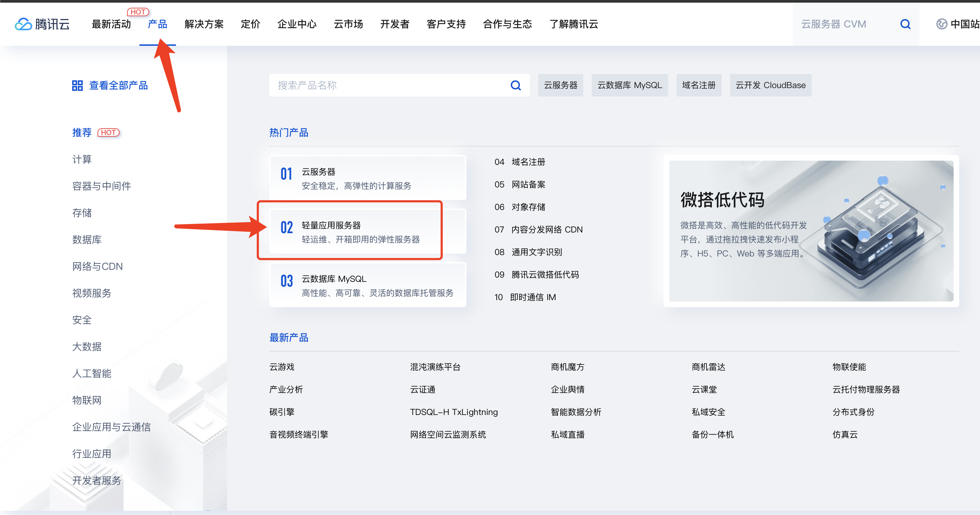Click the 混沌演练平台 link
Screen dimensions: 980x515
pyautogui.click(x=435, y=367)
